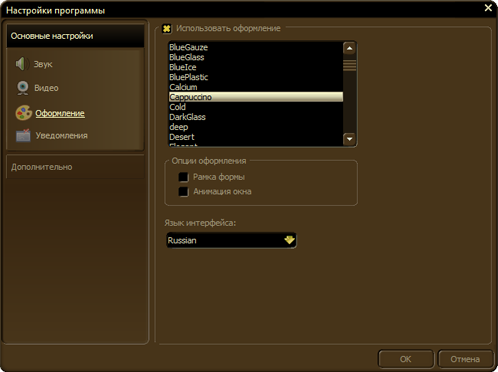Click the OK button

point(405,359)
